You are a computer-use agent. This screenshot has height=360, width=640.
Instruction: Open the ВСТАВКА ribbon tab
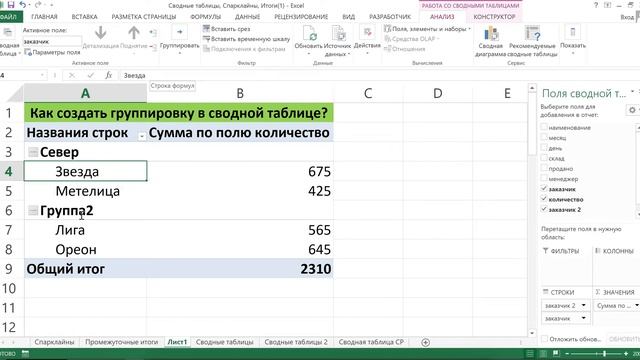point(84,17)
